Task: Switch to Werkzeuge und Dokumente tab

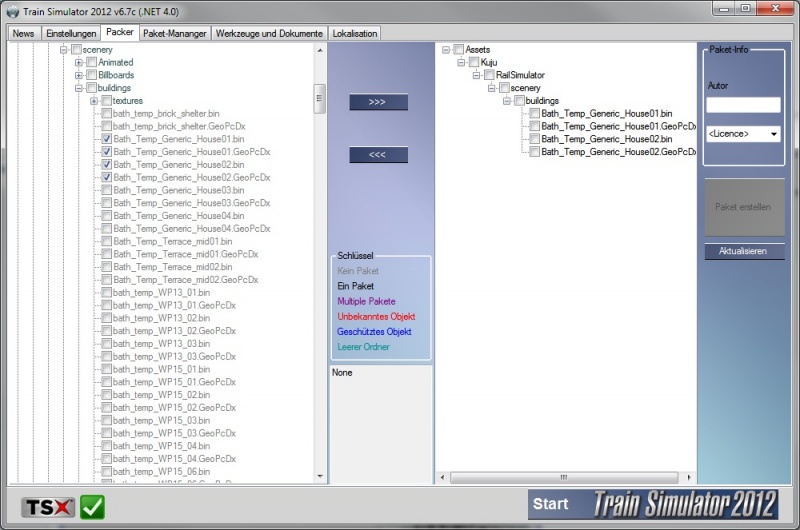Action: pyautogui.click(x=269, y=33)
